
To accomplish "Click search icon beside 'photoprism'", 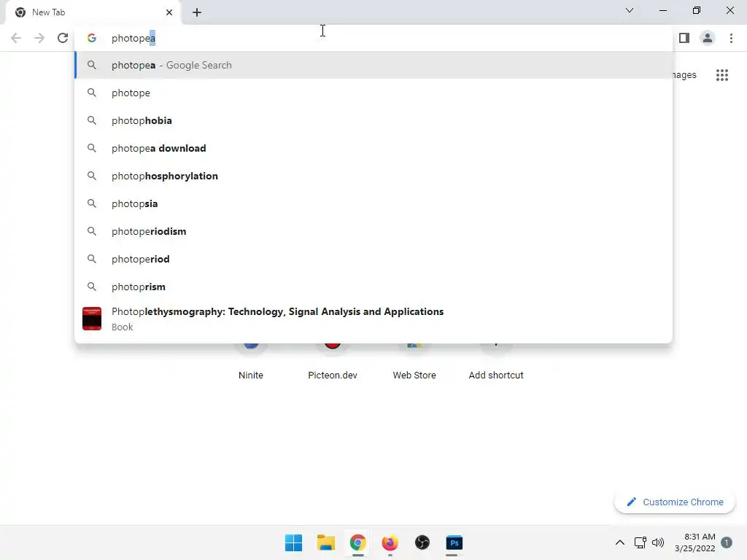I will tap(92, 286).
